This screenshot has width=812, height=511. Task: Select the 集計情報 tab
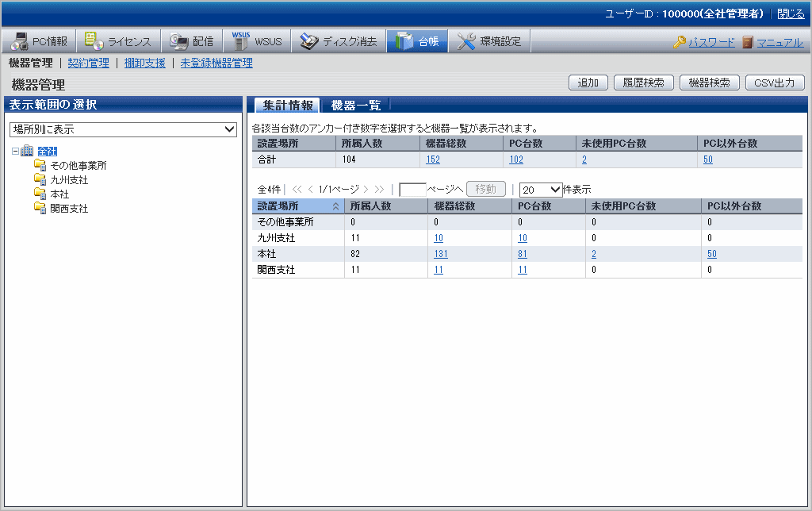click(x=287, y=106)
